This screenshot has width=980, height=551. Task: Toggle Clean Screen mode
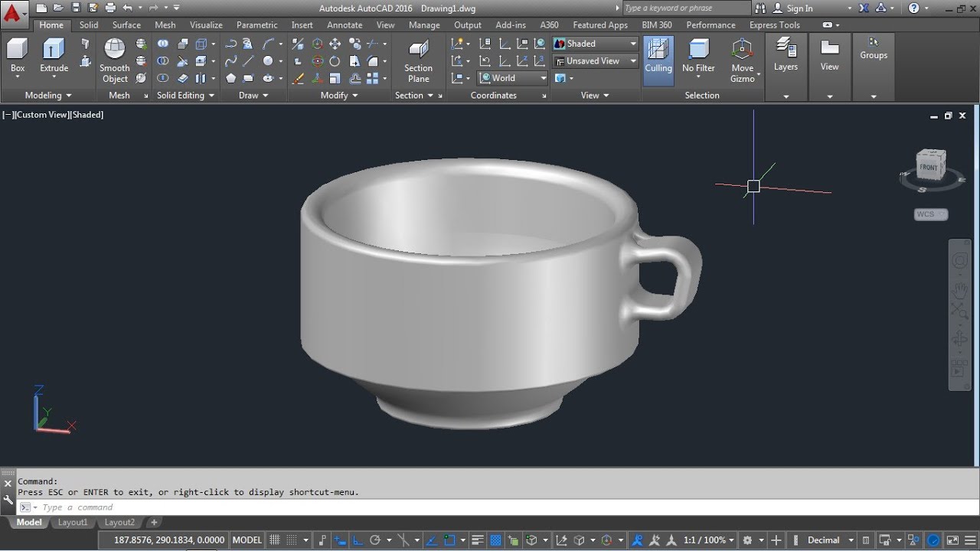click(x=951, y=540)
